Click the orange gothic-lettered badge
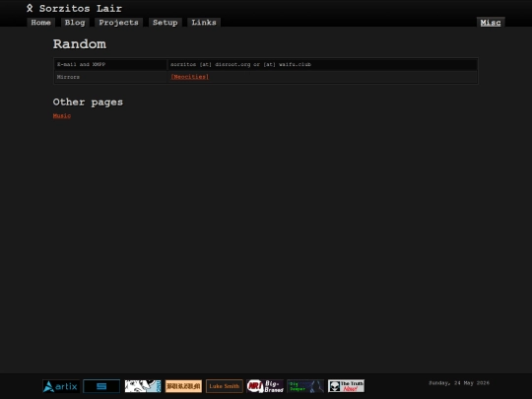Screen dimensions: 532x399 click(x=183, y=386)
